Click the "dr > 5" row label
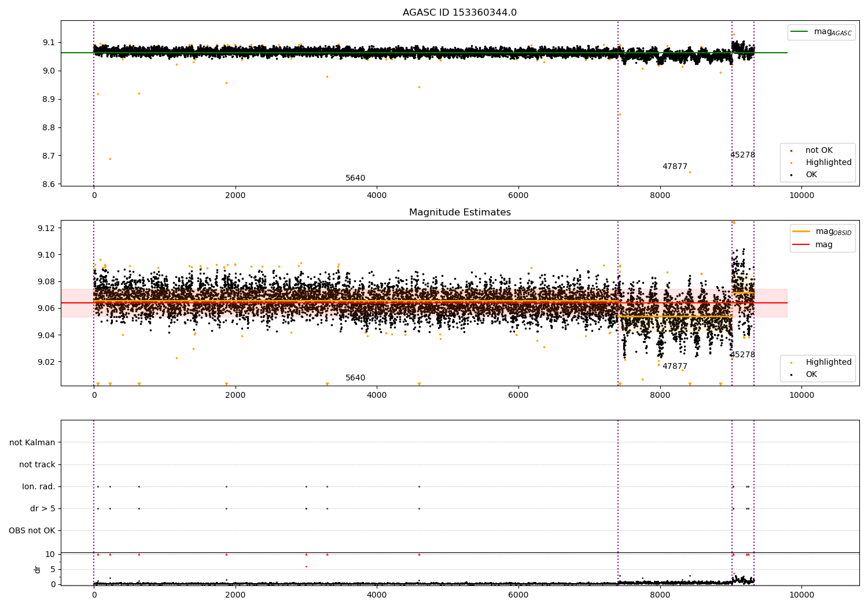Image resolution: width=868 pixels, height=608 pixels. tap(43, 508)
